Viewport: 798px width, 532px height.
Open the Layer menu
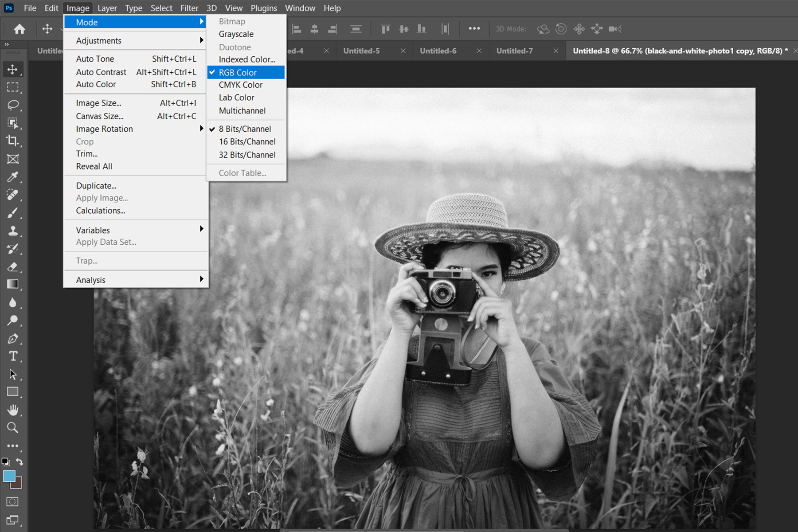click(x=107, y=8)
